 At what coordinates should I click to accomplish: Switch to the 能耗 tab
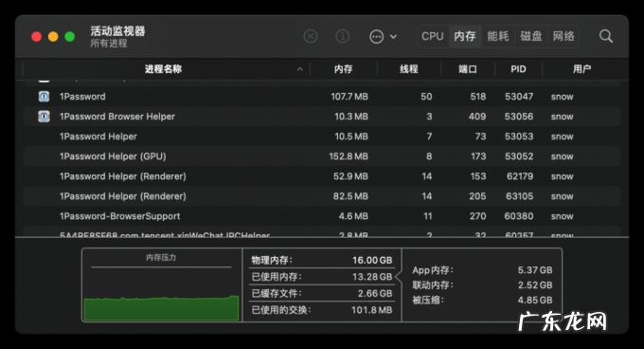click(498, 37)
